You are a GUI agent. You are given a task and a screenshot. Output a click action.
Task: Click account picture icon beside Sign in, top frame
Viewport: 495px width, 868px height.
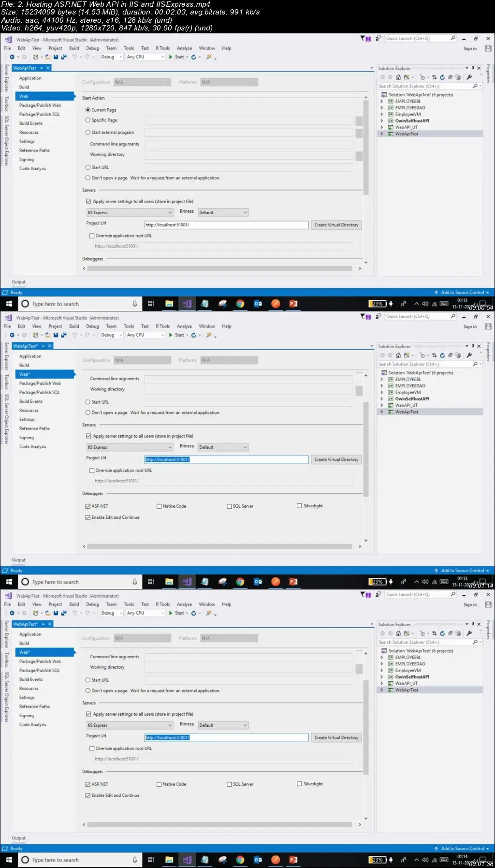[x=488, y=48]
